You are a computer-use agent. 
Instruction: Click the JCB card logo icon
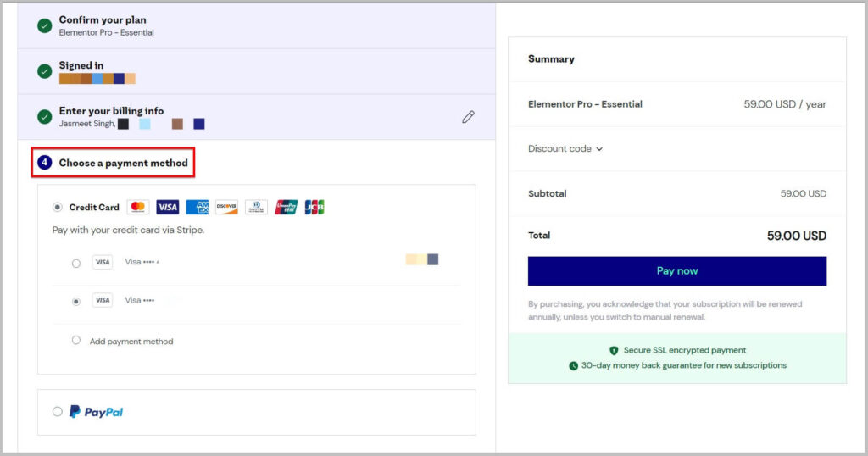pyautogui.click(x=314, y=207)
